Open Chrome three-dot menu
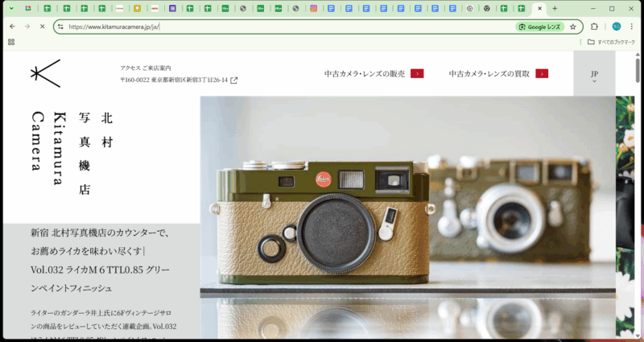Viewport: 644px width, 342px height. pyautogui.click(x=631, y=27)
